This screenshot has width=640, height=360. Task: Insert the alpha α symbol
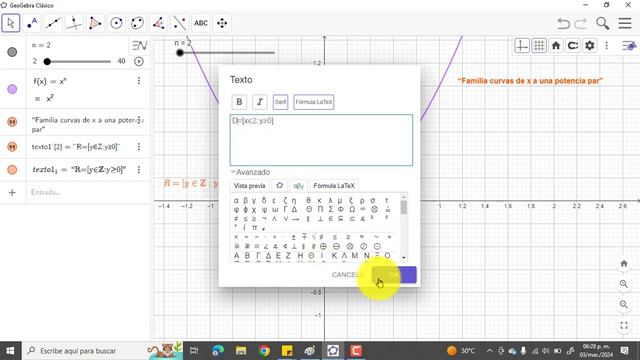pyautogui.click(x=236, y=200)
